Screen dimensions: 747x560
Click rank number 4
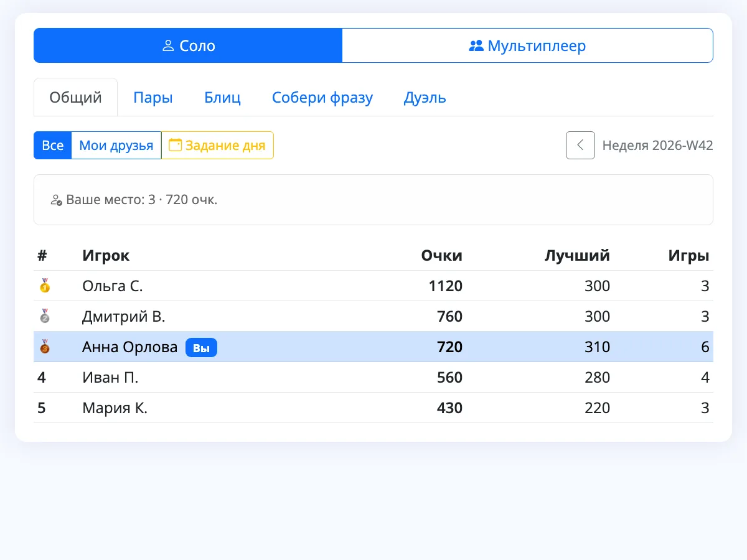pos(42,377)
